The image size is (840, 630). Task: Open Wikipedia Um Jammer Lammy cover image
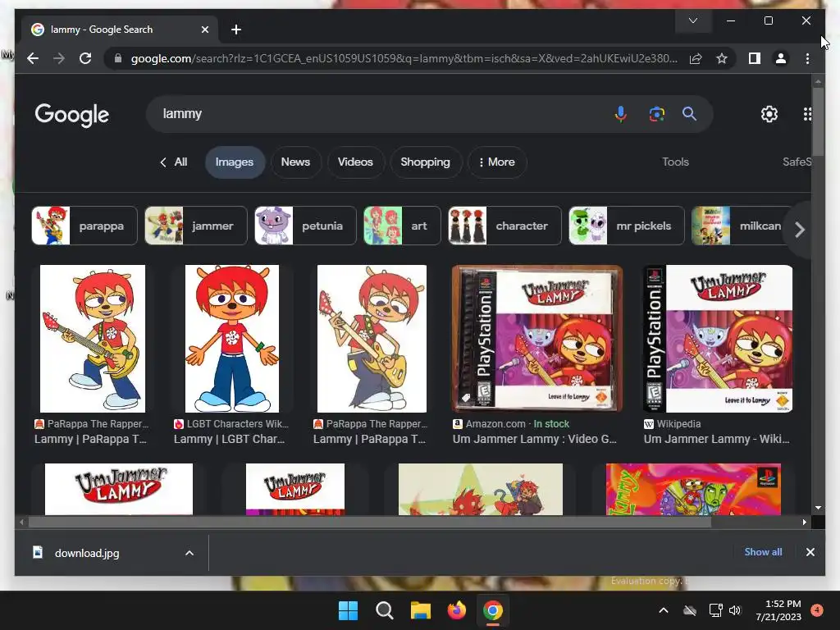click(x=718, y=339)
